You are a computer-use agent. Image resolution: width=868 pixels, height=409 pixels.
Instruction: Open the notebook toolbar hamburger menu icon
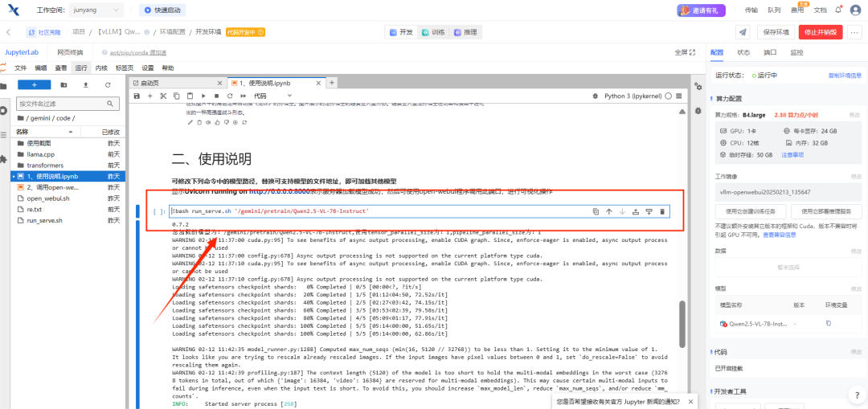click(x=678, y=96)
